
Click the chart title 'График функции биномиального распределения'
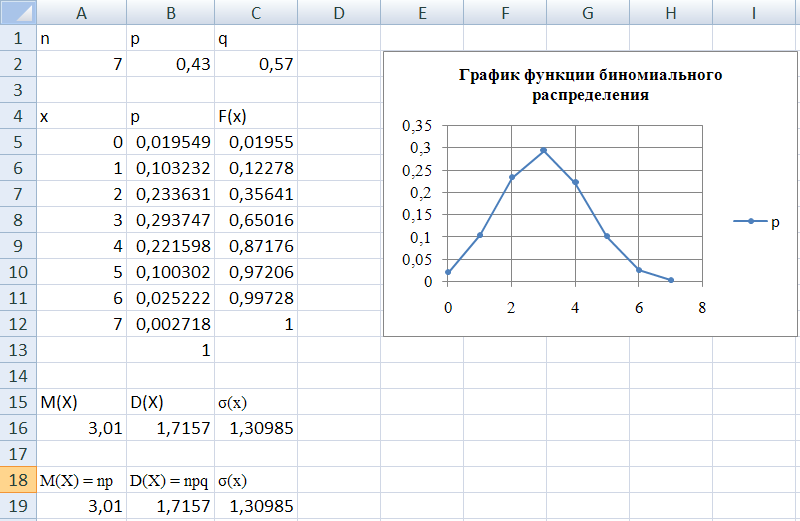tap(590, 85)
